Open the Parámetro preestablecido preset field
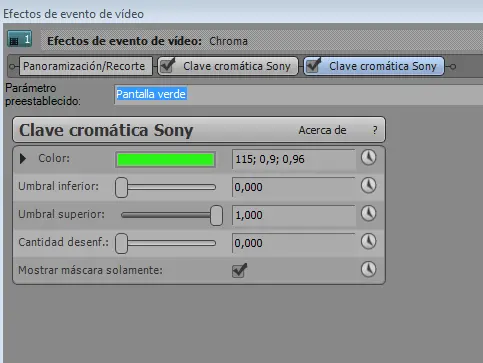Screen dimensions: 483x363 (x=298, y=94)
